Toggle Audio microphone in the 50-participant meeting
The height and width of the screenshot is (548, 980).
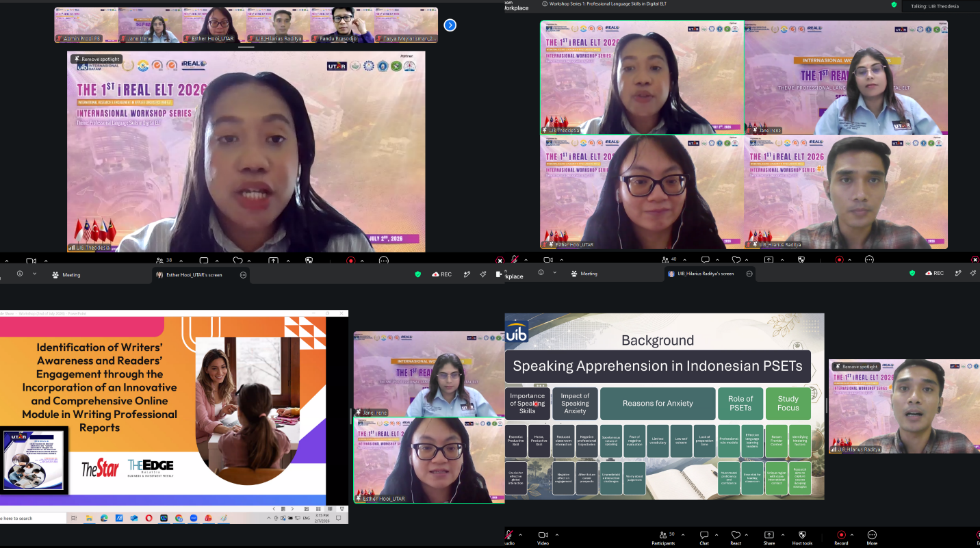508,537
